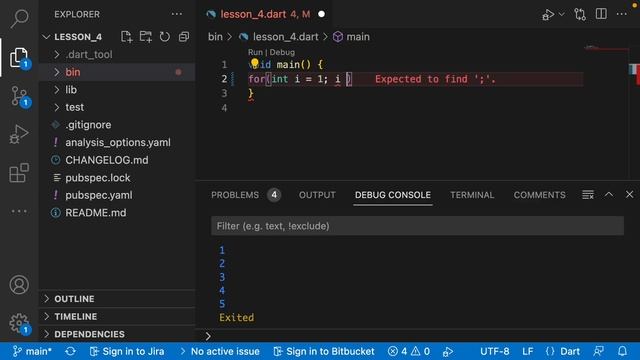The image size is (640, 360).
Task: Expand the bin folder
Action: click(x=118, y=72)
